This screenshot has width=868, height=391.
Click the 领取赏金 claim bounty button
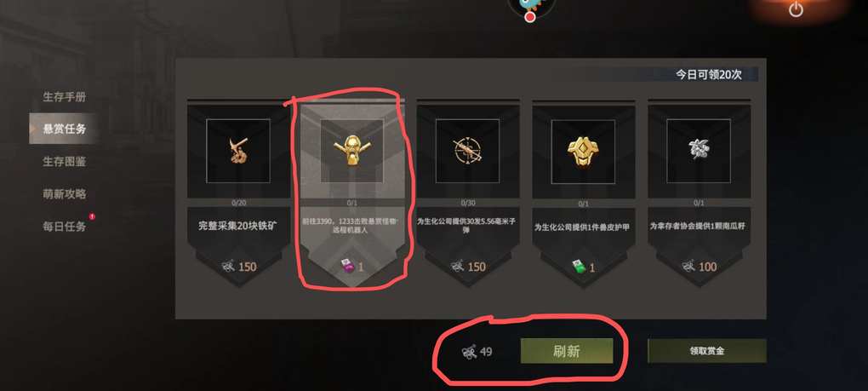707,351
